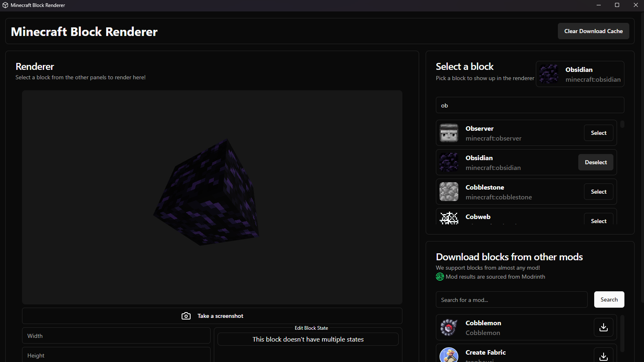
Task: Download the Cobblemon mod blocks
Action: 604,327
